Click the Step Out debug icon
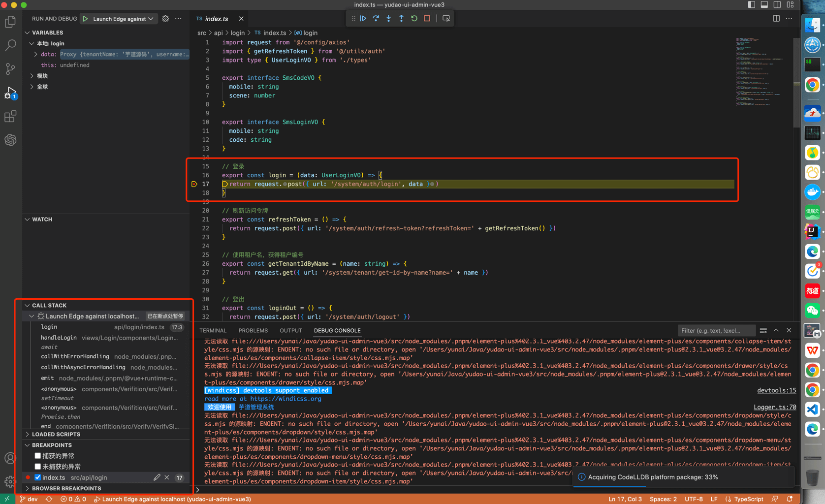 (401, 18)
